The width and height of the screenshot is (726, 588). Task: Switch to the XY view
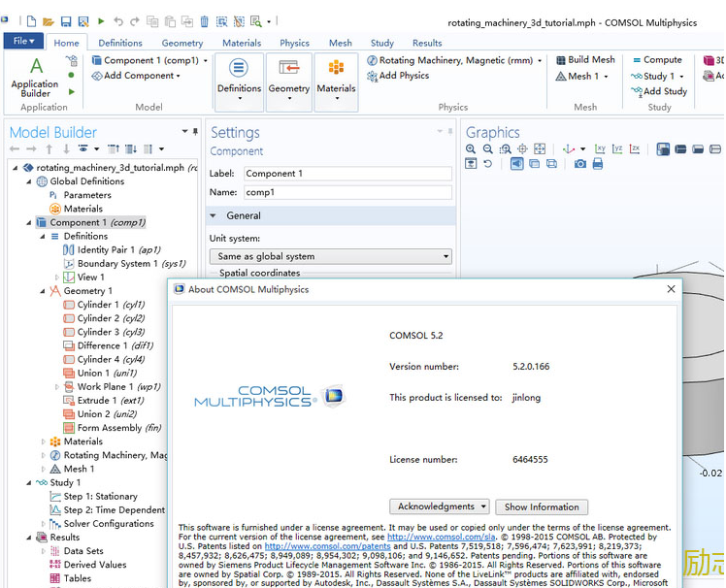[x=600, y=149]
